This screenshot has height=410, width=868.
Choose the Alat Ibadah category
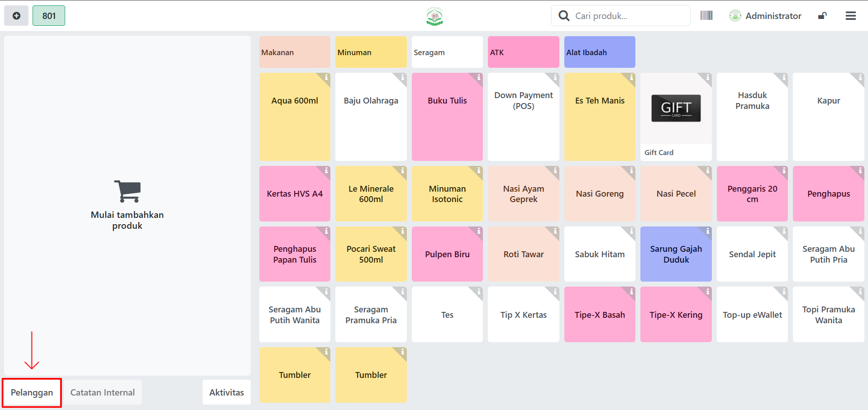(x=599, y=52)
